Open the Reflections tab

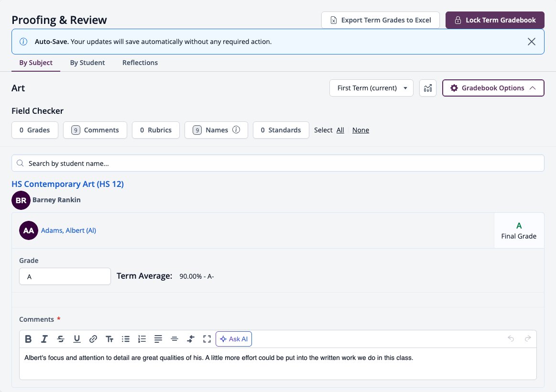pos(140,63)
